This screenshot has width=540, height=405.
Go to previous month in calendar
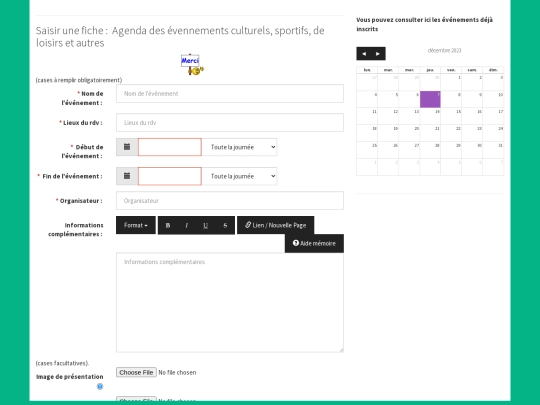click(x=364, y=54)
